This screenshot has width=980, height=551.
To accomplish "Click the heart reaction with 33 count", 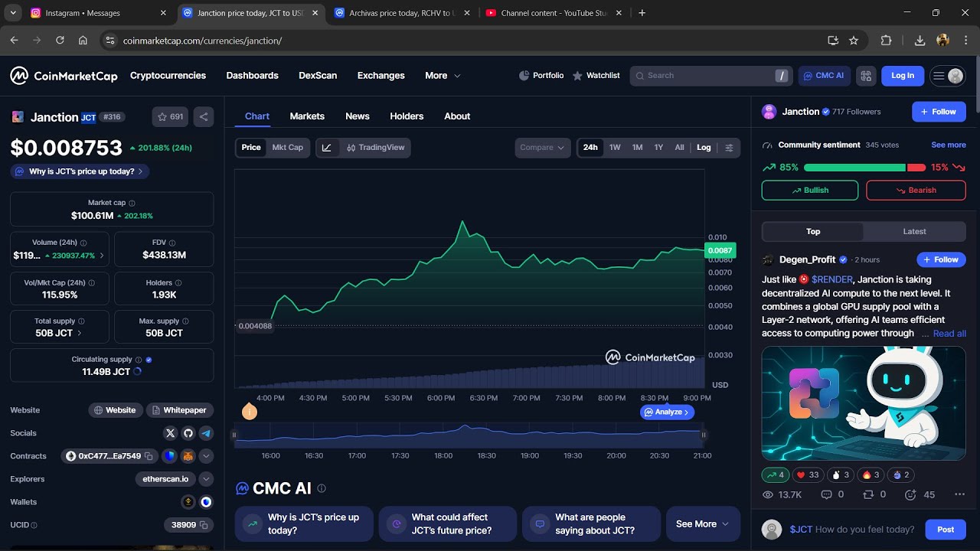I will point(808,474).
